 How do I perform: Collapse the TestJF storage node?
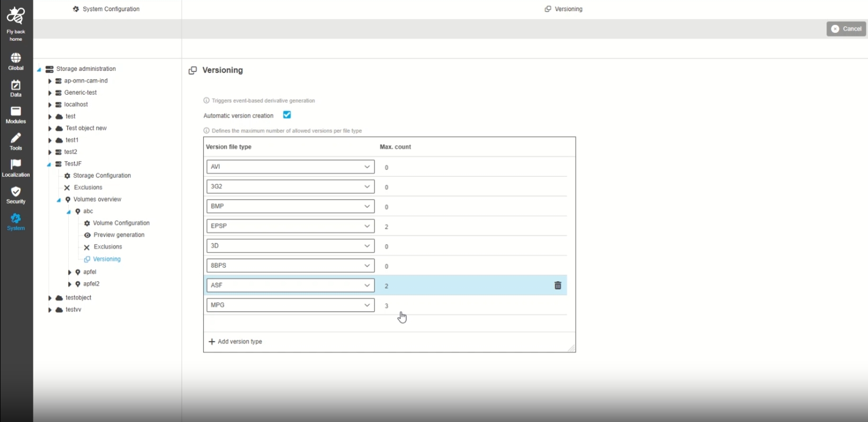[49, 164]
